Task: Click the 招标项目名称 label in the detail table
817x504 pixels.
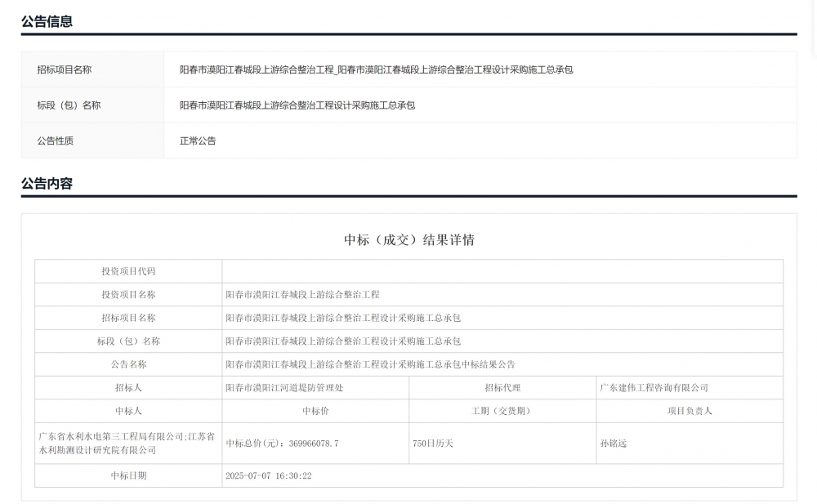Action: pos(129,318)
